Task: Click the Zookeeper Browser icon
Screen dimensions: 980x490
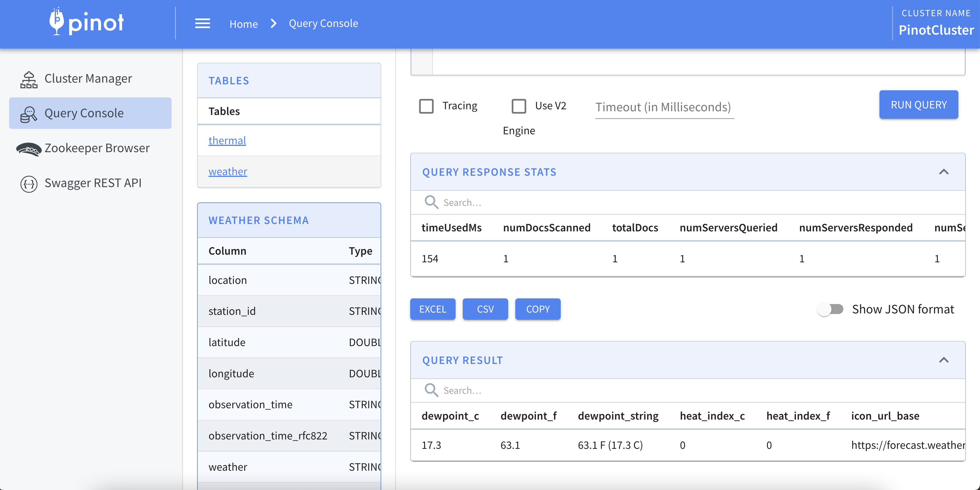Action: (x=28, y=149)
